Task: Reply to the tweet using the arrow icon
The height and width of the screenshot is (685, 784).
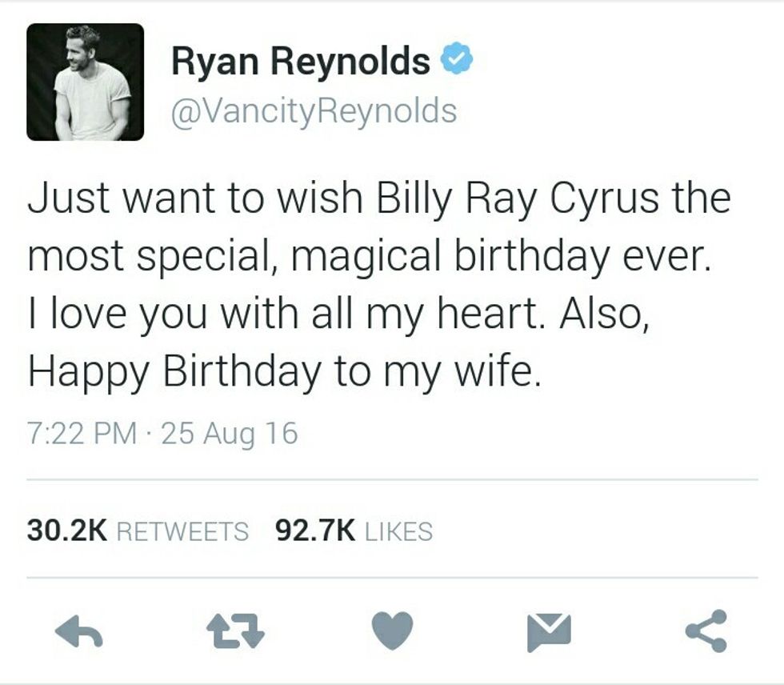Action: 79,632
